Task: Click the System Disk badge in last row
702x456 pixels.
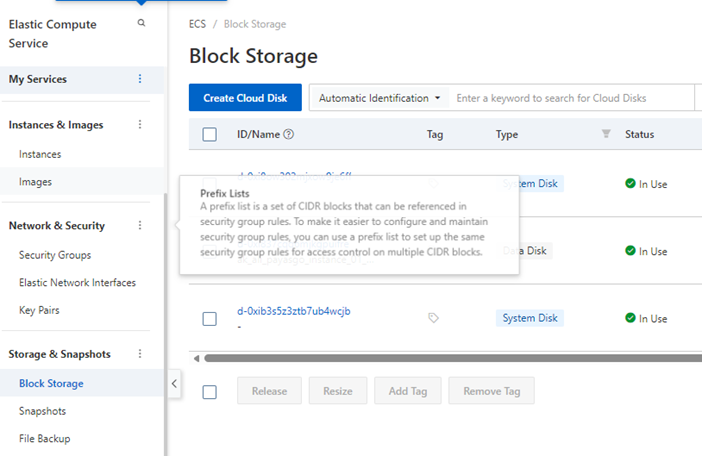Action: point(530,318)
